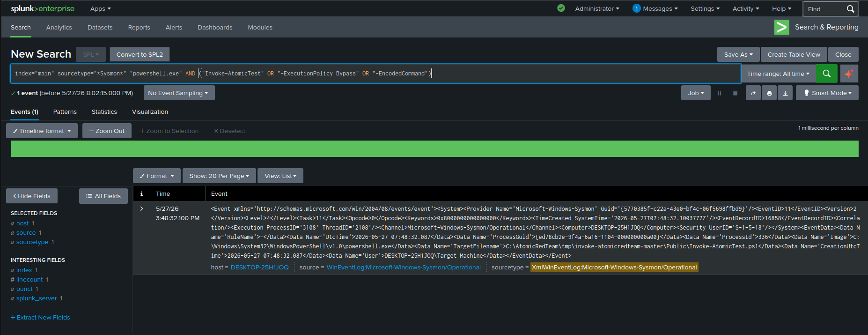The image size is (868, 335).
Task: Click the Hide Fields button
Action: tap(32, 196)
